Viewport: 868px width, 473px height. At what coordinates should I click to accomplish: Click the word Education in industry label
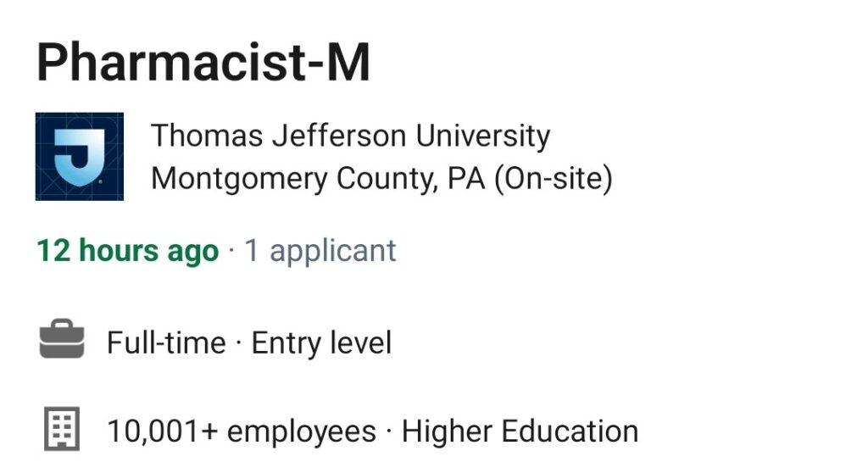pos(570,431)
